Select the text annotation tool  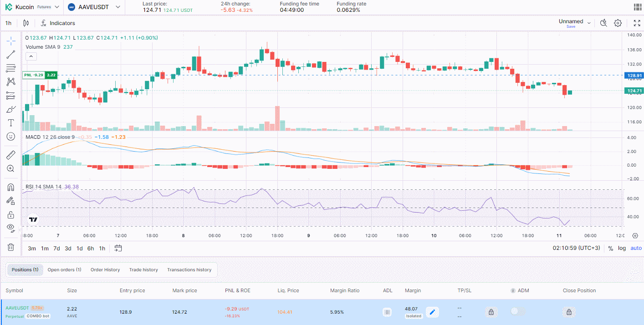pos(11,123)
